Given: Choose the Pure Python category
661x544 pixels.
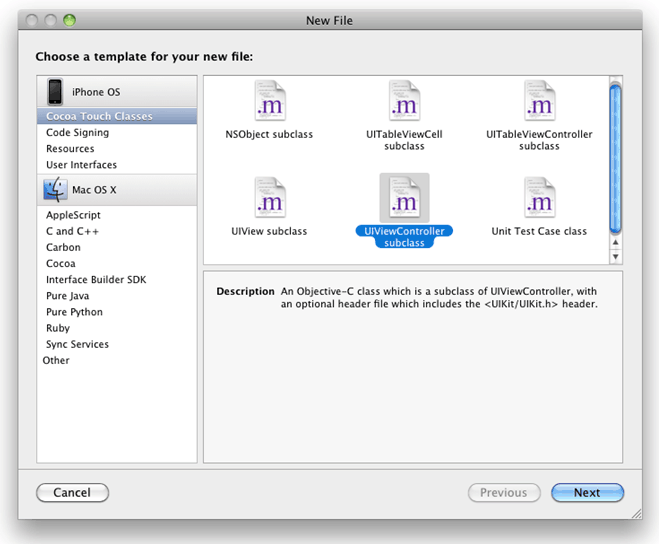Looking at the screenshot, I should tap(117, 312).
